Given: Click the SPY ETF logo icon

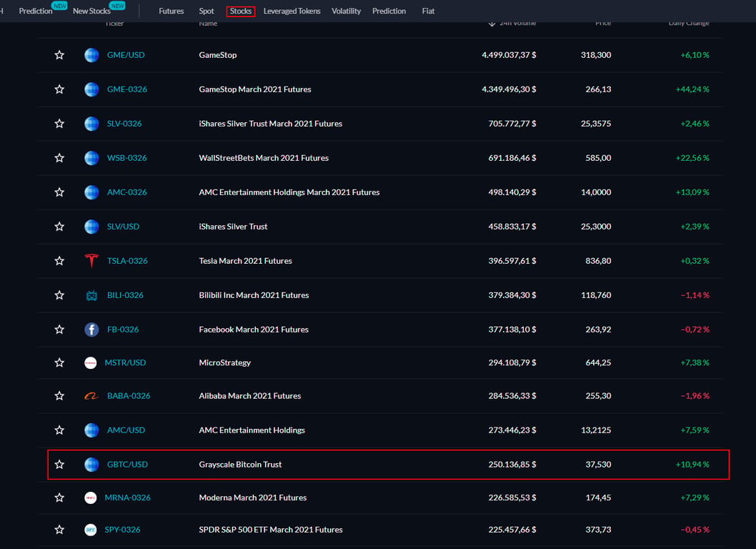Looking at the screenshot, I should tap(91, 530).
